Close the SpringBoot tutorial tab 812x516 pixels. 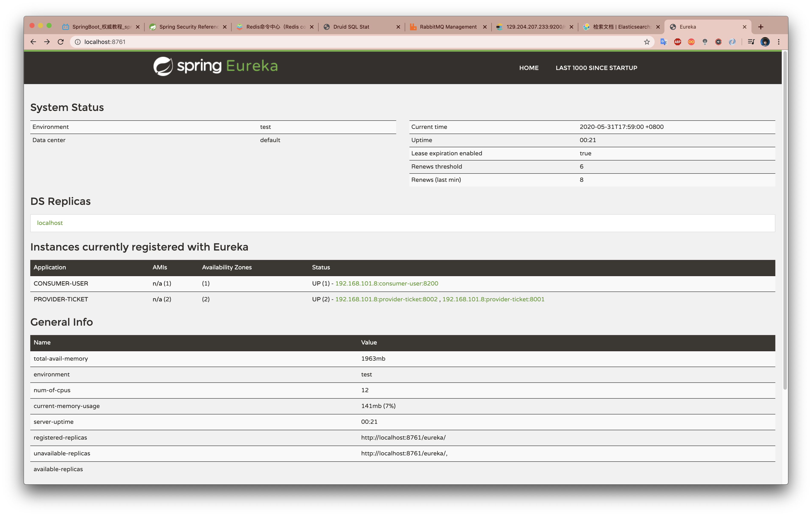pos(138,27)
